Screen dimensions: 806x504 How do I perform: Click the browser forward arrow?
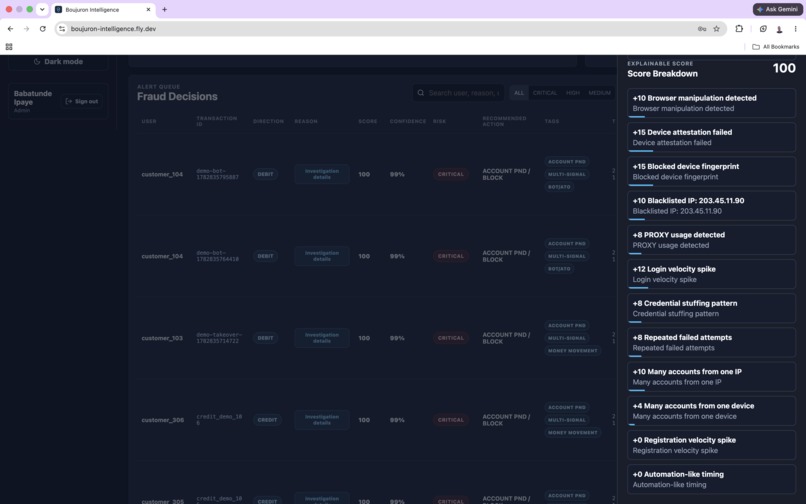26,29
